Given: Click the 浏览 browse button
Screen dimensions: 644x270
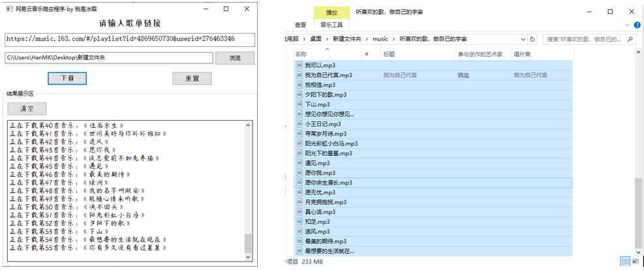Looking at the screenshot, I should (235, 58).
